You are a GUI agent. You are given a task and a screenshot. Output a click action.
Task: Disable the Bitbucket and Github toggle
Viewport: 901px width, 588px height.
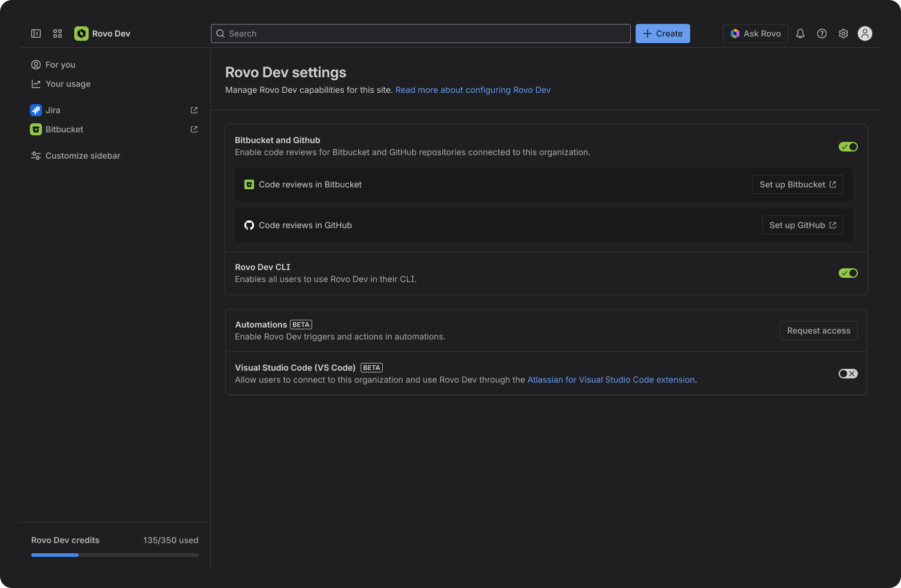[x=848, y=147]
